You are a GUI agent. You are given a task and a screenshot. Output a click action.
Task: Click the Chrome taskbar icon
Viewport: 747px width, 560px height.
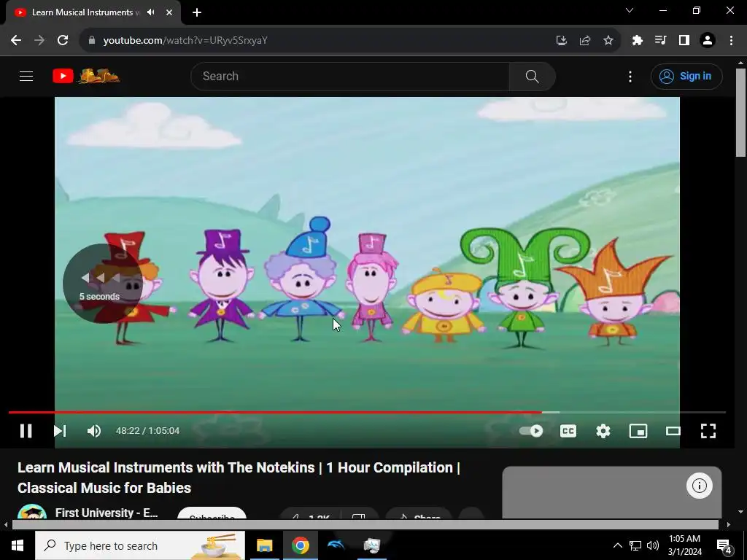[300, 545]
